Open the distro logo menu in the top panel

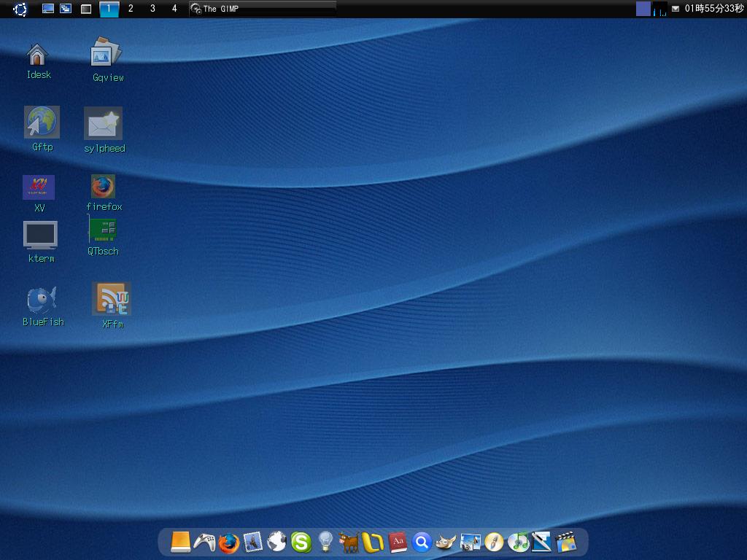pos(21,9)
